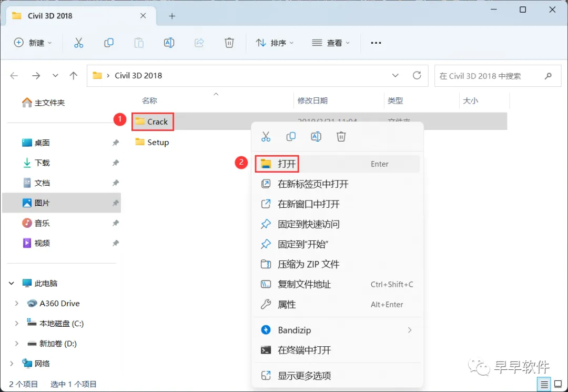Open the 查看 view dropdown
This screenshot has height=392, width=568.
click(x=331, y=43)
